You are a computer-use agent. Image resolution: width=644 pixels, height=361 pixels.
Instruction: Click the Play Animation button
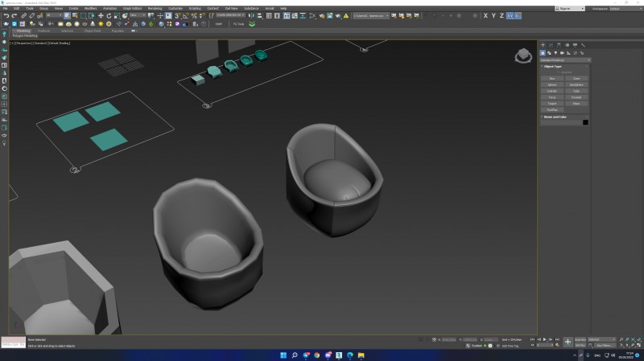point(545,339)
